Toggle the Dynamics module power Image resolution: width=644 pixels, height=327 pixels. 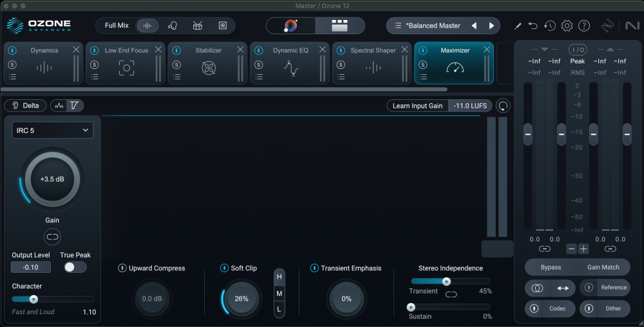12,50
